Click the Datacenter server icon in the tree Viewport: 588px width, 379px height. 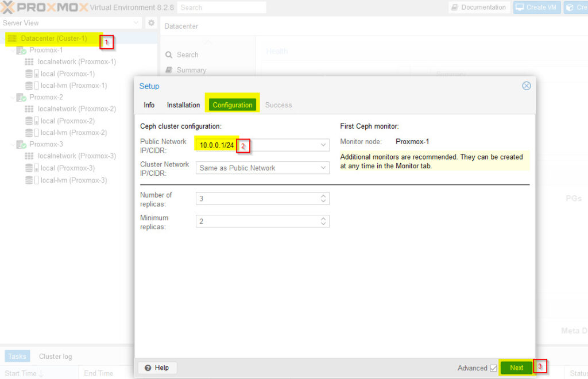pos(12,38)
